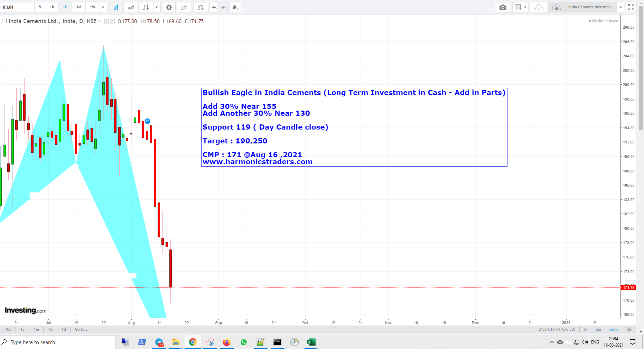Click the Bullish Eagle text annotation box
This screenshot has width=644, height=349.
tap(354, 127)
